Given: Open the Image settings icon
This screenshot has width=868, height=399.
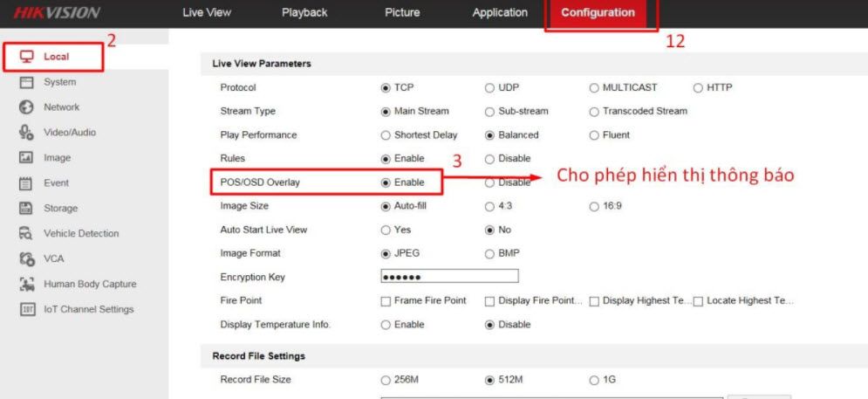Looking at the screenshot, I should [26, 158].
